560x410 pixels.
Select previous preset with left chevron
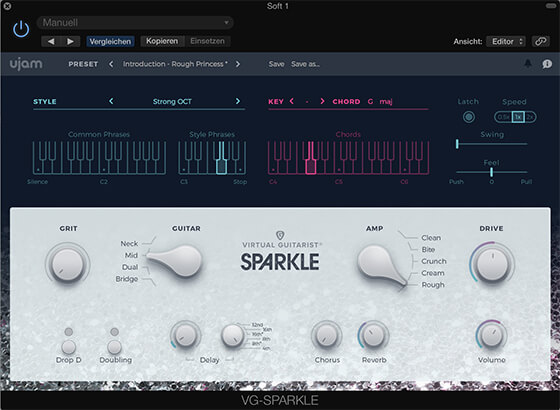(x=111, y=64)
